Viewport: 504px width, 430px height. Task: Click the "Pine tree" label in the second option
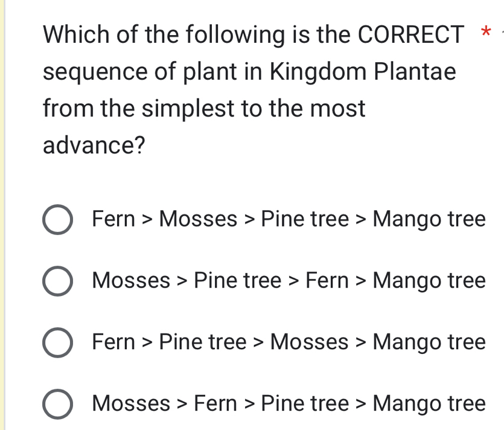pyautogui.click(x=240, y=280)
